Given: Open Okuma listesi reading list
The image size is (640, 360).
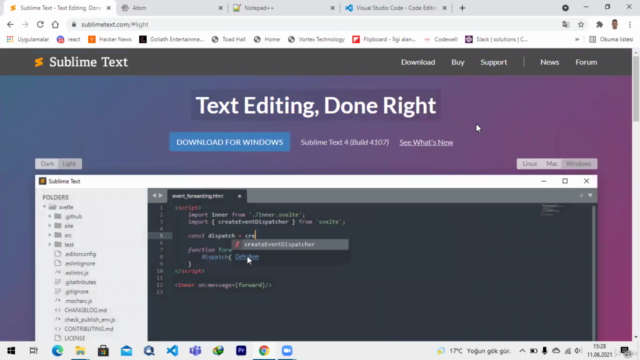Looking at the screenshot, I should point(611,39).
